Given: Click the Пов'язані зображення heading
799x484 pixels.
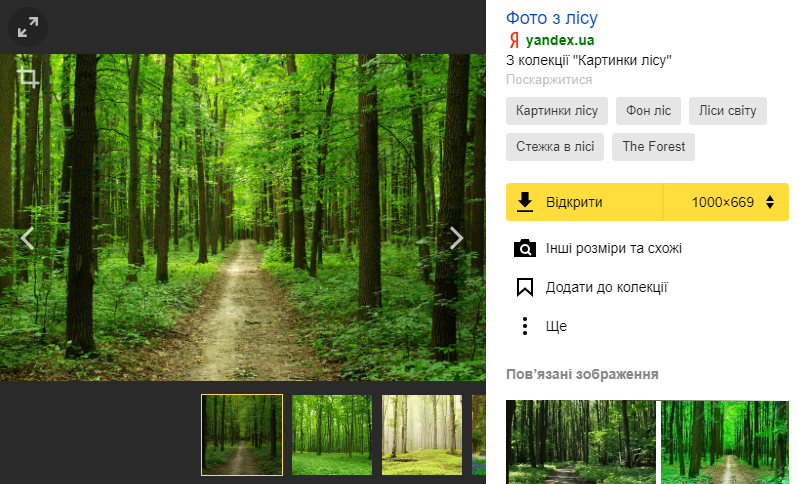Looking at the screenshot, I should pos(582,374).
